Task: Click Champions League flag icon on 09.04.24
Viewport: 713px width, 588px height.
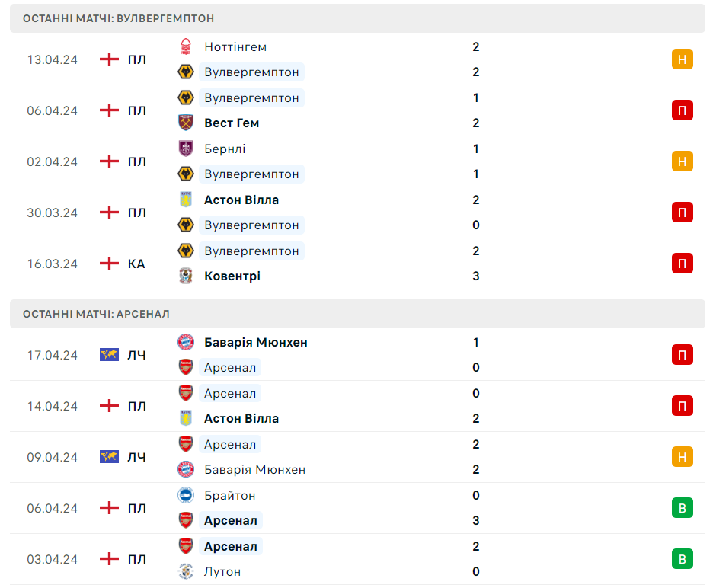Action: (109, 456)
